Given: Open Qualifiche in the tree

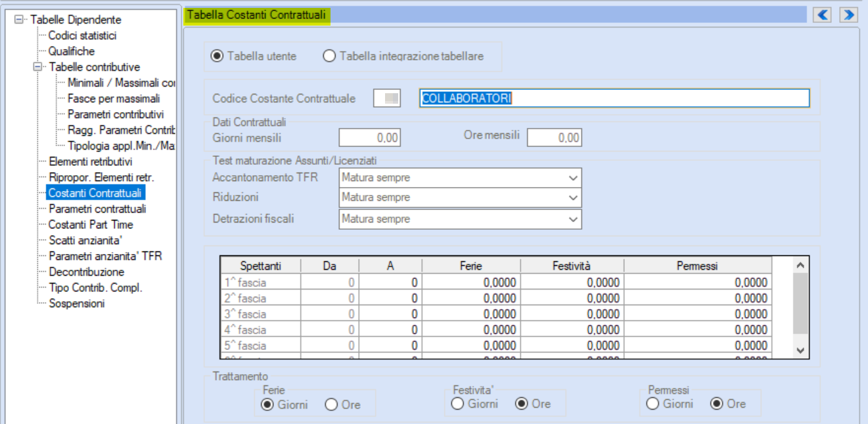Looking at the screenshot, I should pos(72,51).
